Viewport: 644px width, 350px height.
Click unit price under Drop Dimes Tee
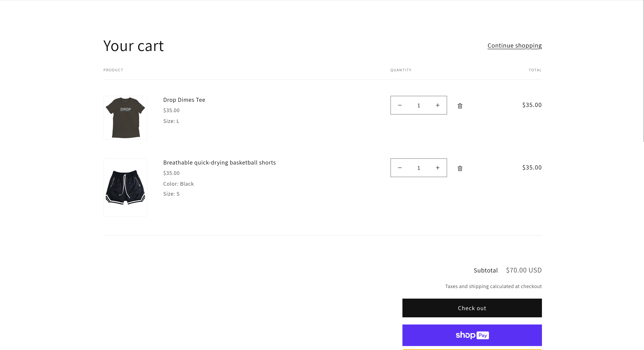click(171, 110)
